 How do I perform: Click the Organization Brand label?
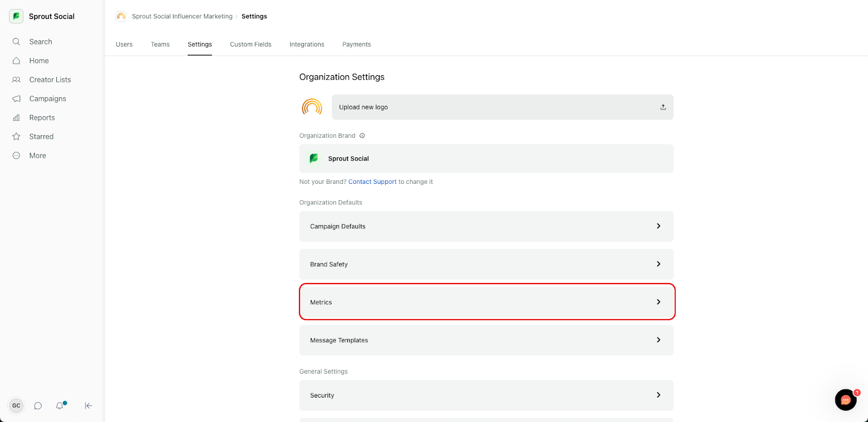point(327,136)
